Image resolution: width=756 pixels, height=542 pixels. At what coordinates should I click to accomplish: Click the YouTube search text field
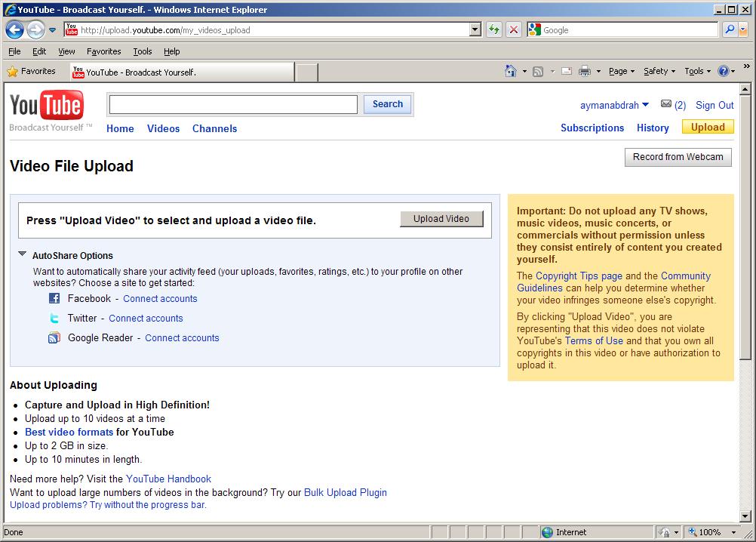[x=233, y=105]
